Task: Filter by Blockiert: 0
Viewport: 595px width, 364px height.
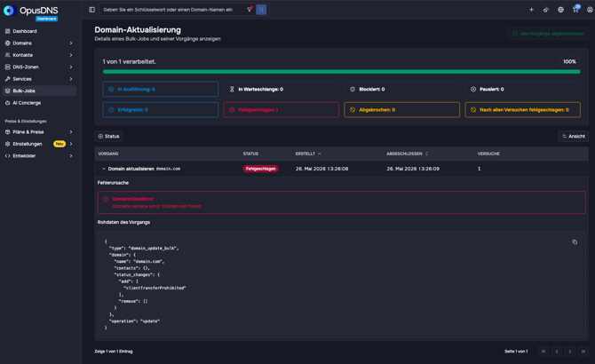Action: coord(402,89)
